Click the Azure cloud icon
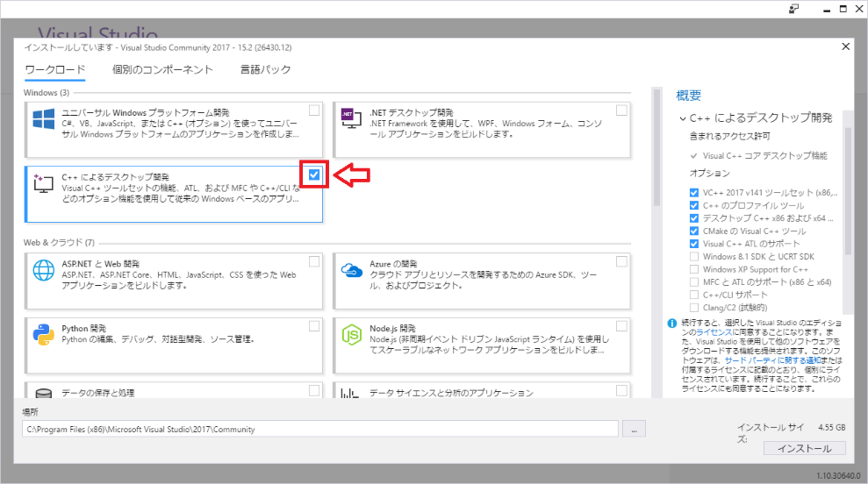868x484 pixels. (351, 270)
